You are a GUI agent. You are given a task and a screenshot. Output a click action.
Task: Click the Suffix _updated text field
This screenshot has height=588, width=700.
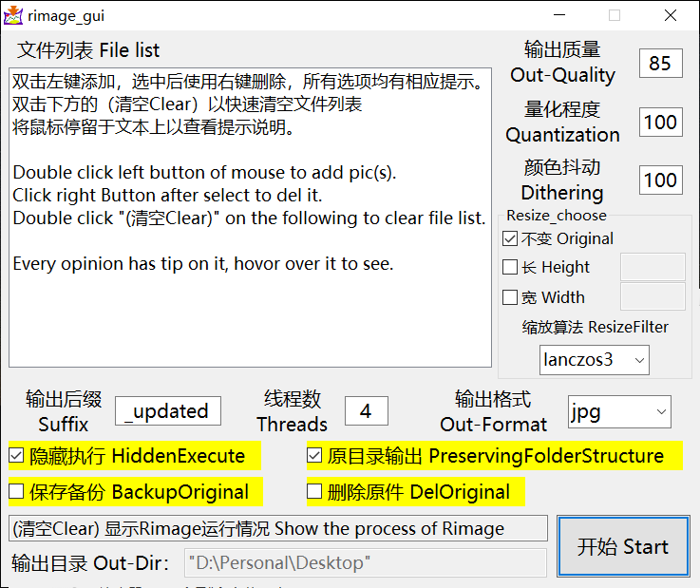point(168,411)
